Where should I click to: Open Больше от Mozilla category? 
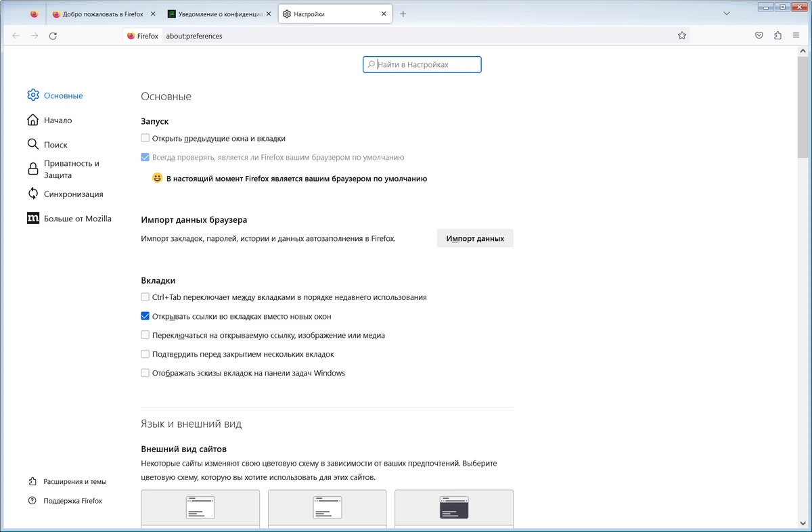[77, 219]
